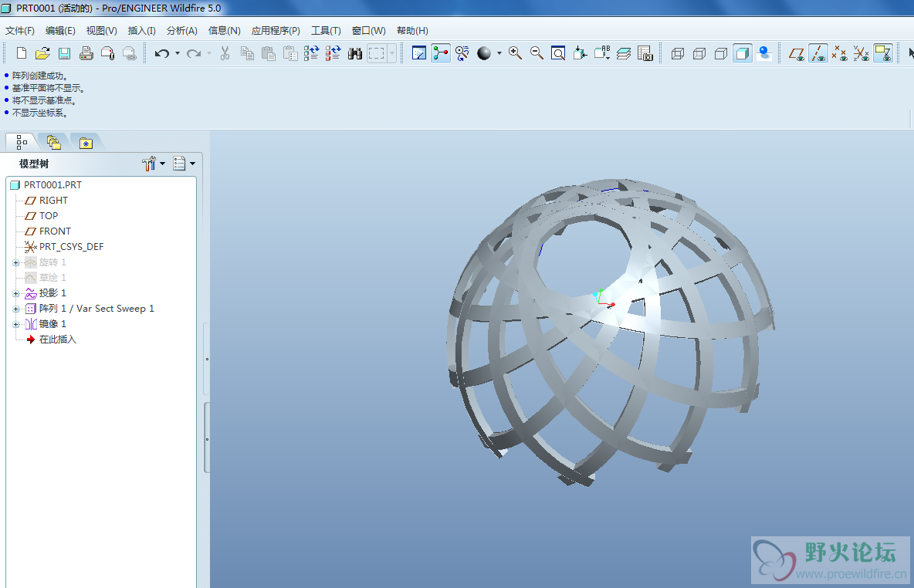914x588 pixels.
Task: Open appearance gallery dropdown arrow
Action: (x=499, y=53)
